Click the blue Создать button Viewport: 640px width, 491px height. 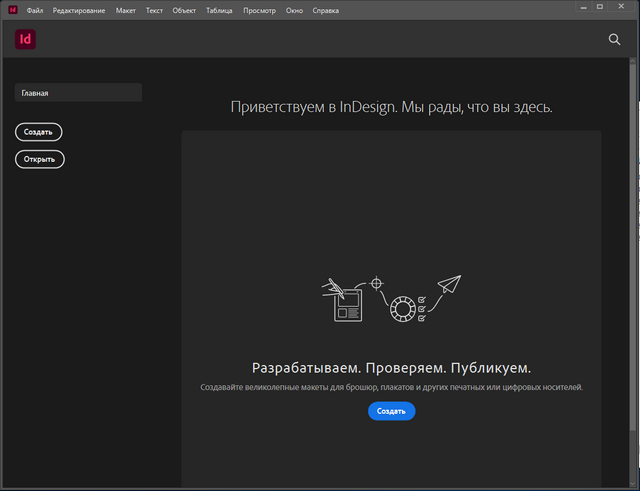(x=391, y=411)
